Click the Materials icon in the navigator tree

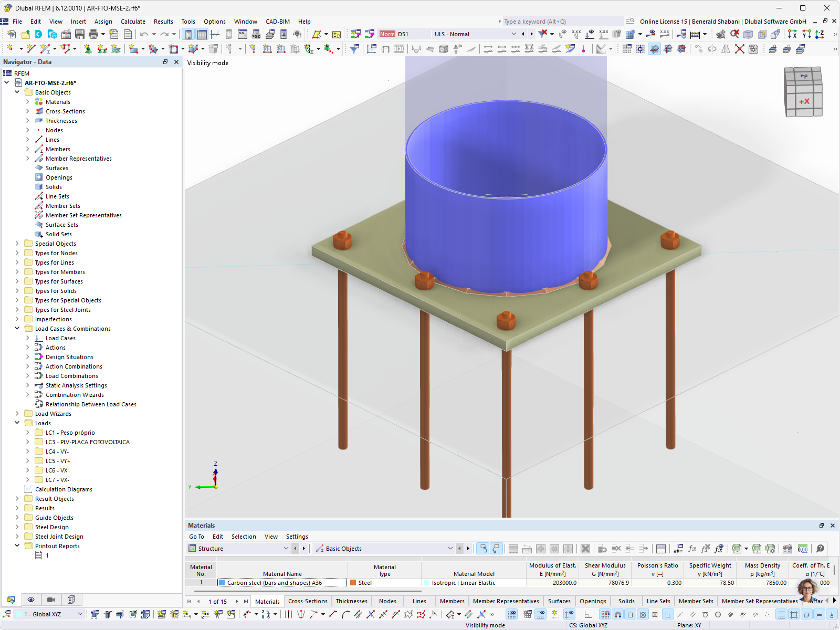(39, 102)
